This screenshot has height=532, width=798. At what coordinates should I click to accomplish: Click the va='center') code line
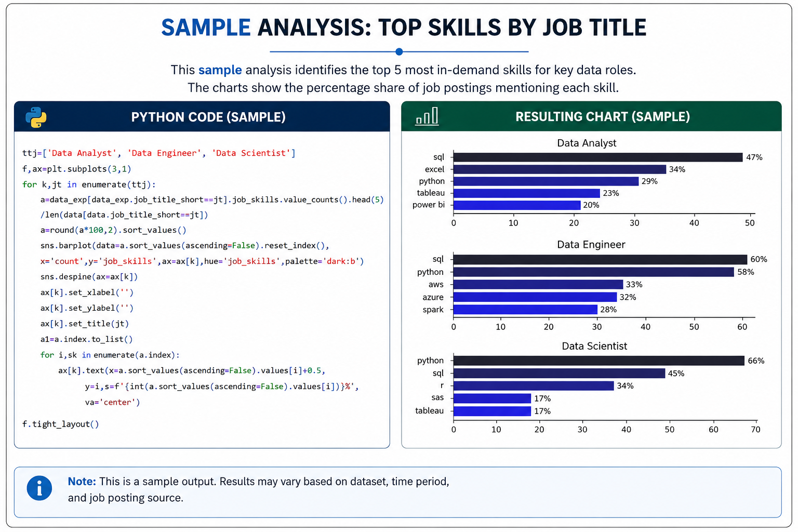click(113, 402)
